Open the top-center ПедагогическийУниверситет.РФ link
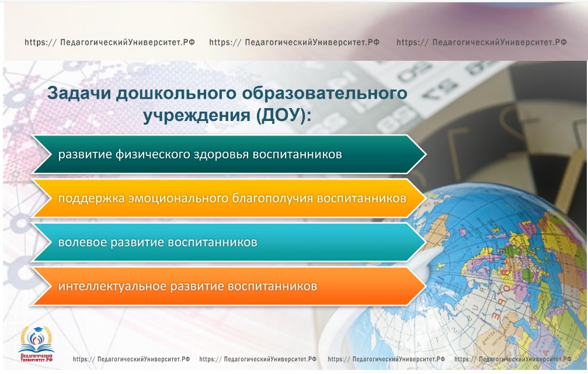The height and width of the screenshot is (374, 588). (x=294, y=43)
